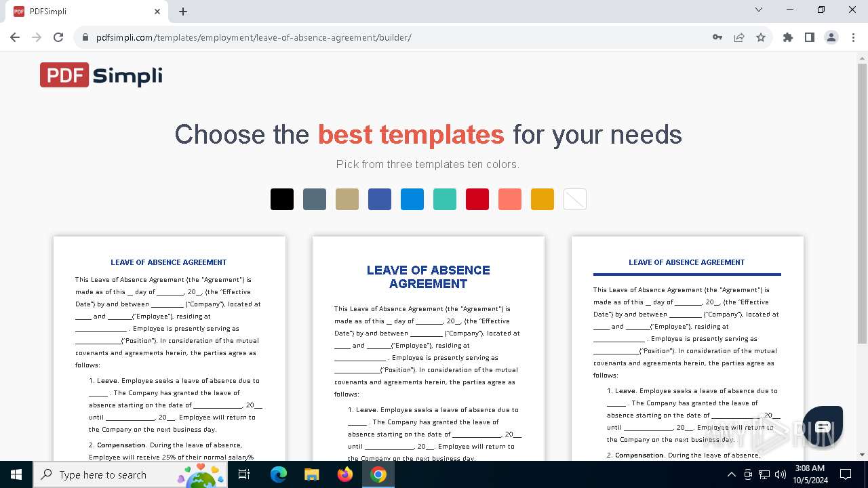Select the slate gray color swatch
The image size is (868, 488).
pyautogui.click(x=315, y=199)
